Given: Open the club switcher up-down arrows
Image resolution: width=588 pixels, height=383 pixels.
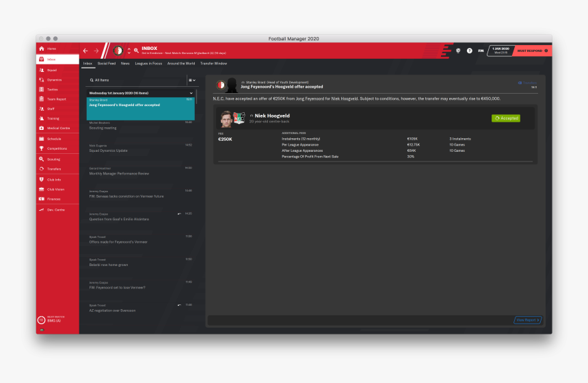Looking at the screenshot, I should tap(129, 51).
